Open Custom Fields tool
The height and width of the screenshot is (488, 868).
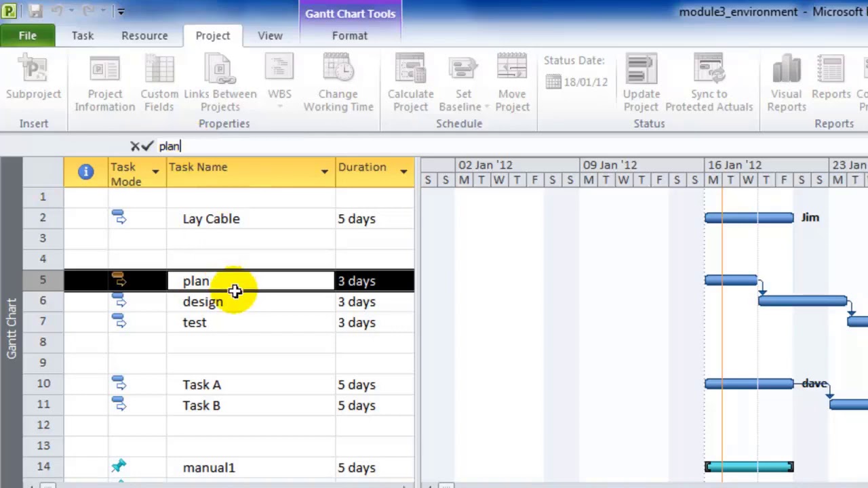[x=159, y=83]
